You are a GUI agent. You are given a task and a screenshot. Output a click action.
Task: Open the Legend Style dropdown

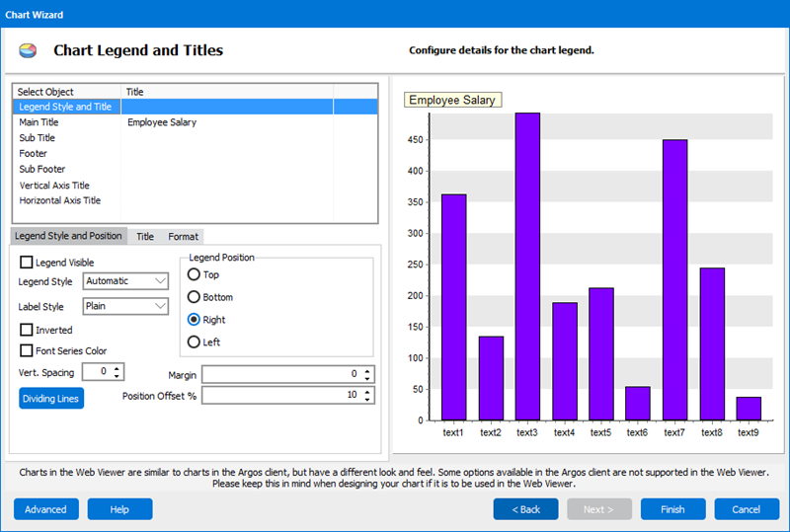click(125, 281)
